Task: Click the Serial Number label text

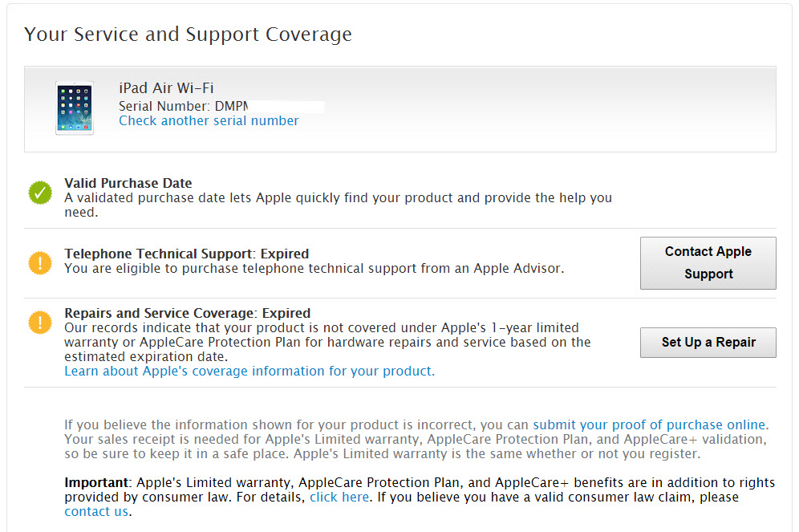Action: (x=164, y=106)
